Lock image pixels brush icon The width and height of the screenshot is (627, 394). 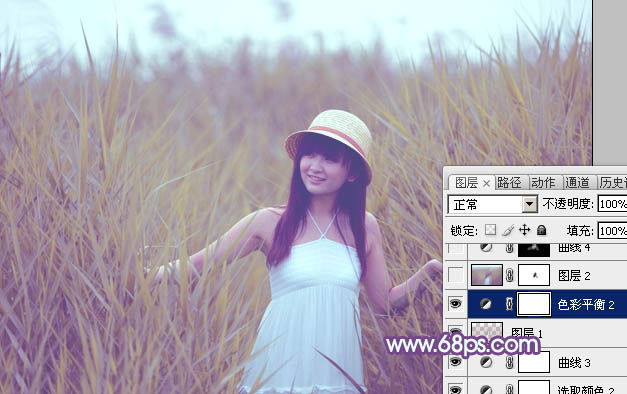[x=508, y=230]
